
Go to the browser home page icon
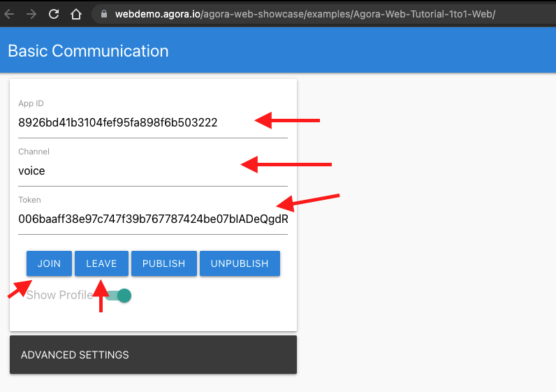(x=76, y=14)
